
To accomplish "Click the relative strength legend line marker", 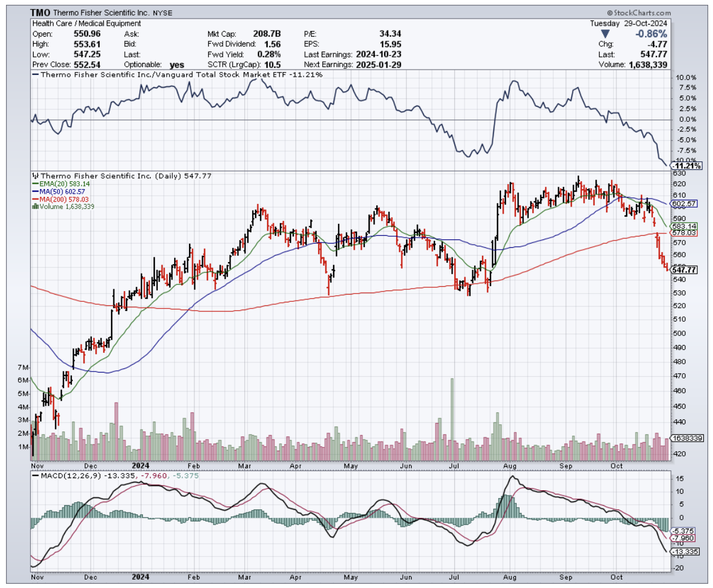I will (x=34, y=75).
